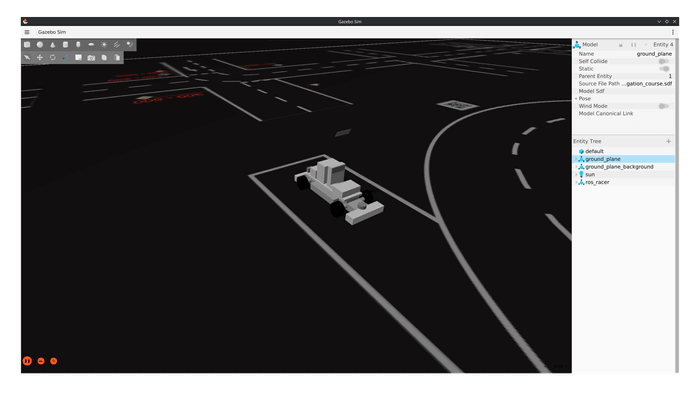Insert an ellipsoid shape from toolbar

[x=91, y=45]
